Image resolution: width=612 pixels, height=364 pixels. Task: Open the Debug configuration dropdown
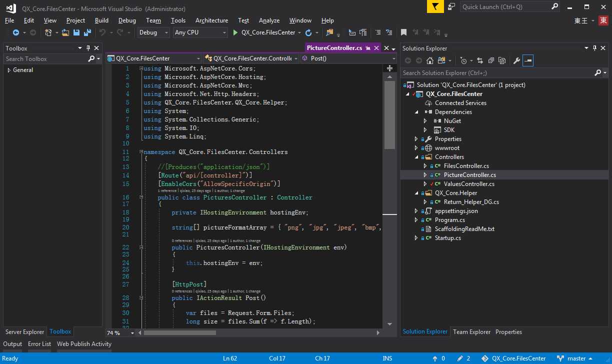153,32
